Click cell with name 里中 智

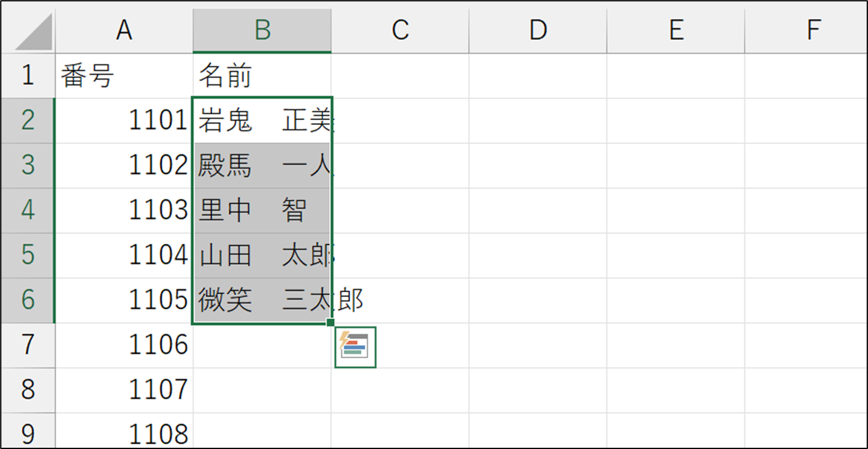(x=262, y=211)
